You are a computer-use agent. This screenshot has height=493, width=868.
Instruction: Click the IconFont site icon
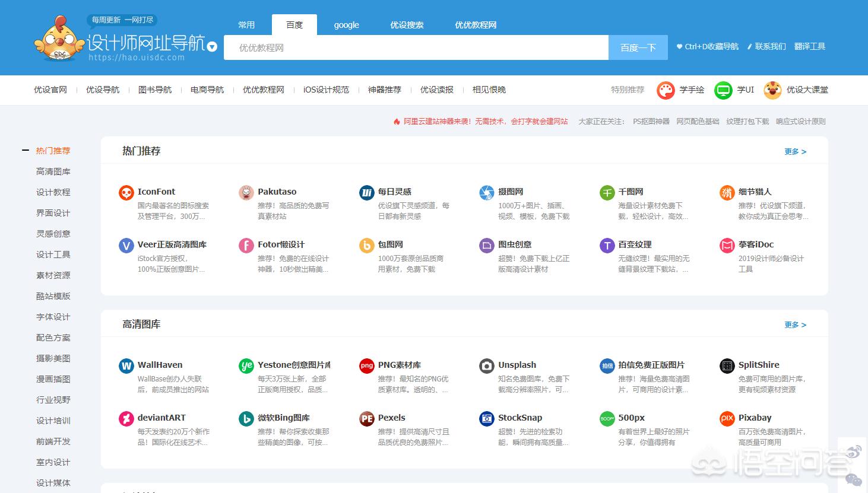126,192
